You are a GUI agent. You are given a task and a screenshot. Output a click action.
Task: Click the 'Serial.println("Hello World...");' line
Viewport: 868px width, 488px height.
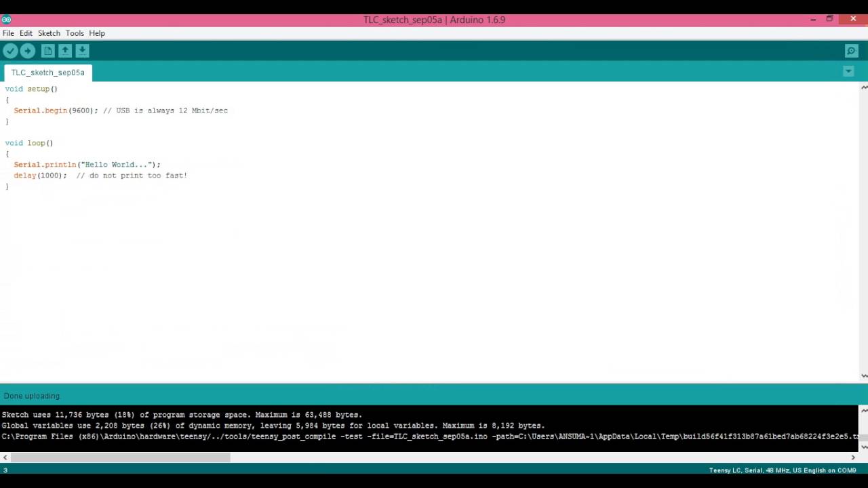[87, 165]
